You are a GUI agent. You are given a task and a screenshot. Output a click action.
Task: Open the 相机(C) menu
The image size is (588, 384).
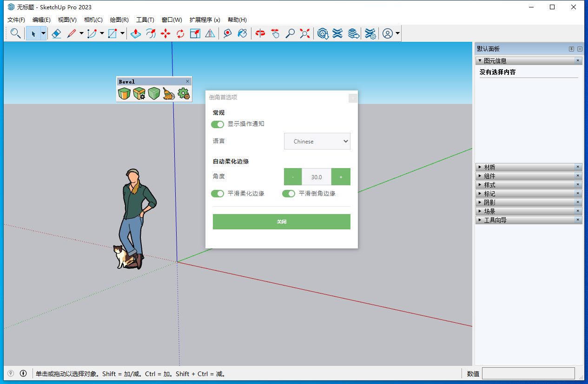click(93, 20)
